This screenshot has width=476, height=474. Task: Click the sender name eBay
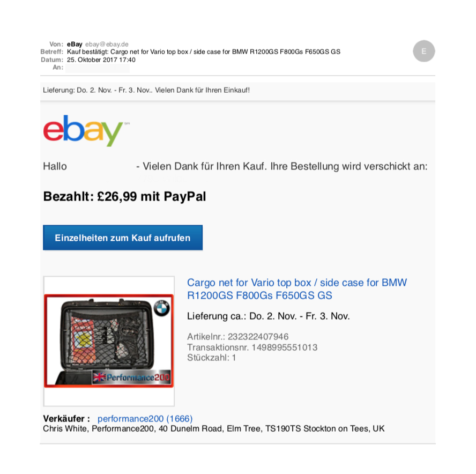tap(75, 45)
